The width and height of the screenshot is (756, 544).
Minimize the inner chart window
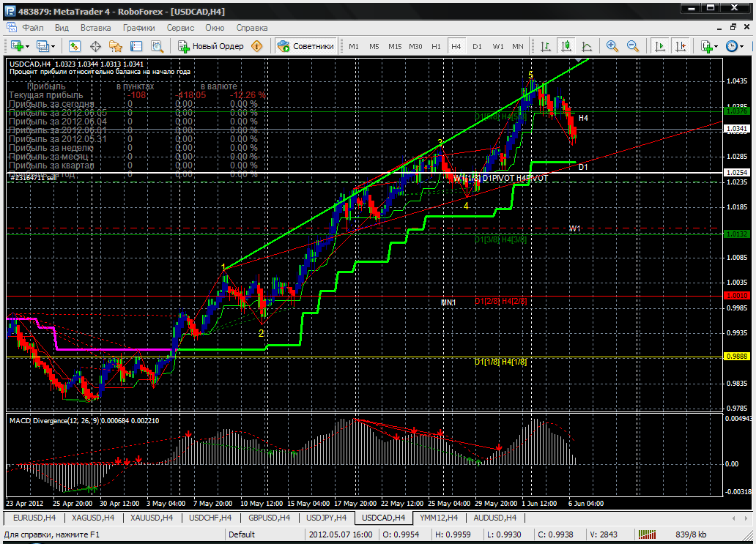coord(720,28)
